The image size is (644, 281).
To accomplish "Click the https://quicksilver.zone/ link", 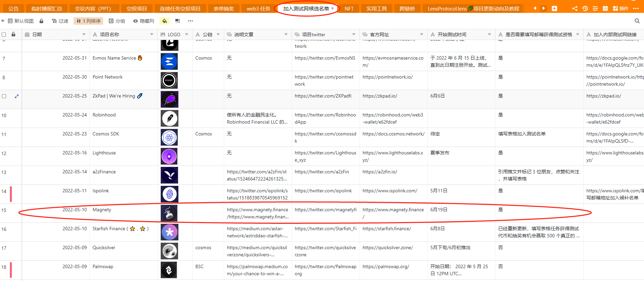I will pyautogui.click(x=388, y=247).
